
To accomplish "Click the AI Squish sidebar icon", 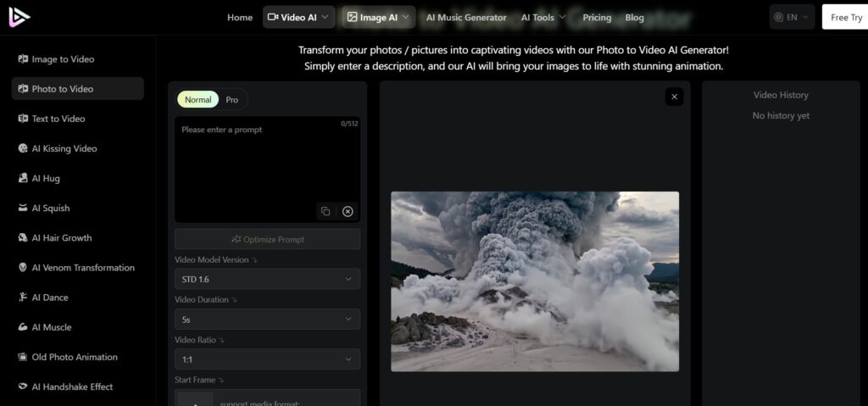I will (x=23, y=209).
